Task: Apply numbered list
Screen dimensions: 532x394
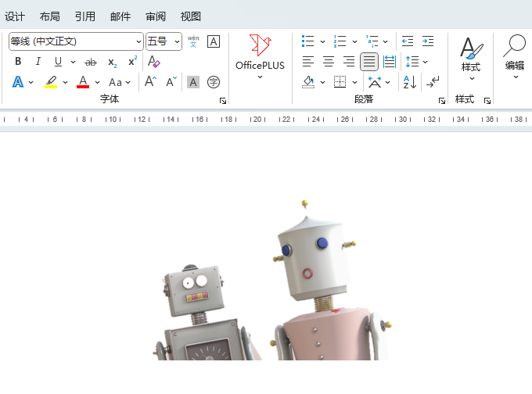Action: pos(340,41)
